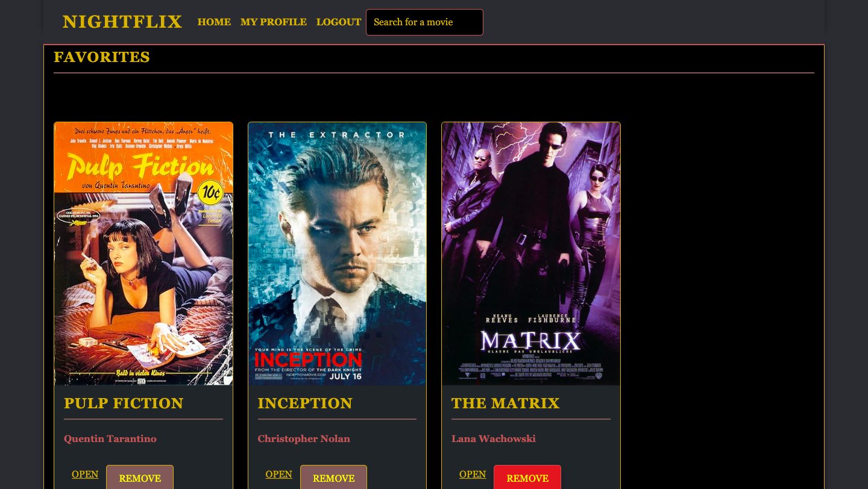Click the NIGHTFLIX logo
Viewport: 868px width, 489px height.
pyautogui.click(x=122, y=22)
